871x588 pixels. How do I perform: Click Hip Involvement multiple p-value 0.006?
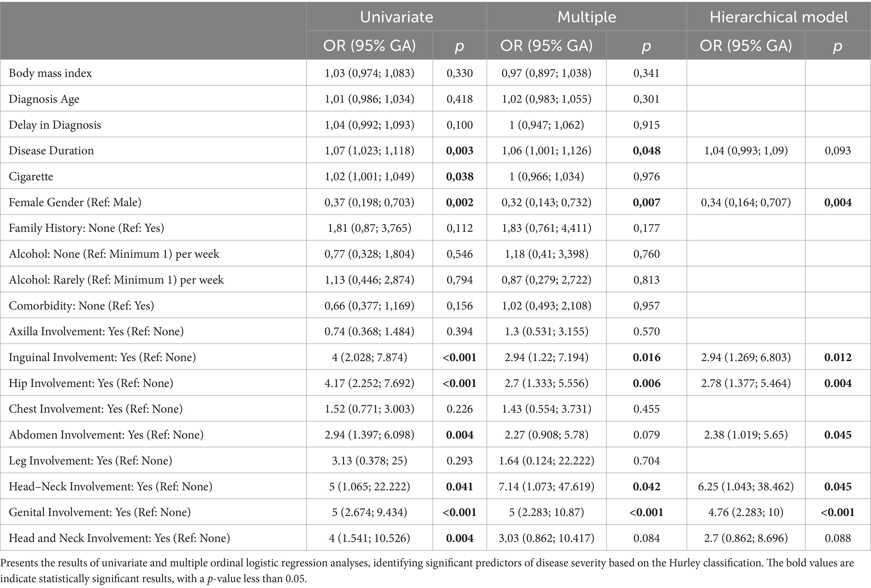[x=647, y=383]
